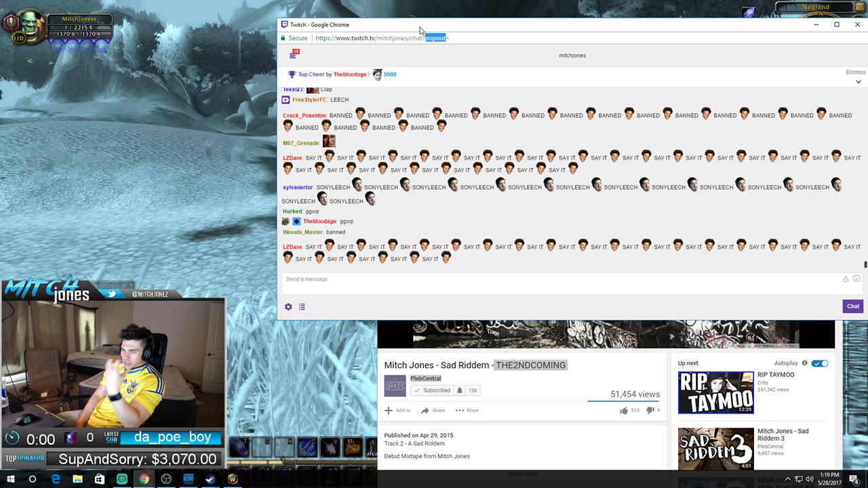Switch to Google Chrome on taskbar
This screenshot has height=488, width=868.
click(144, 479)
